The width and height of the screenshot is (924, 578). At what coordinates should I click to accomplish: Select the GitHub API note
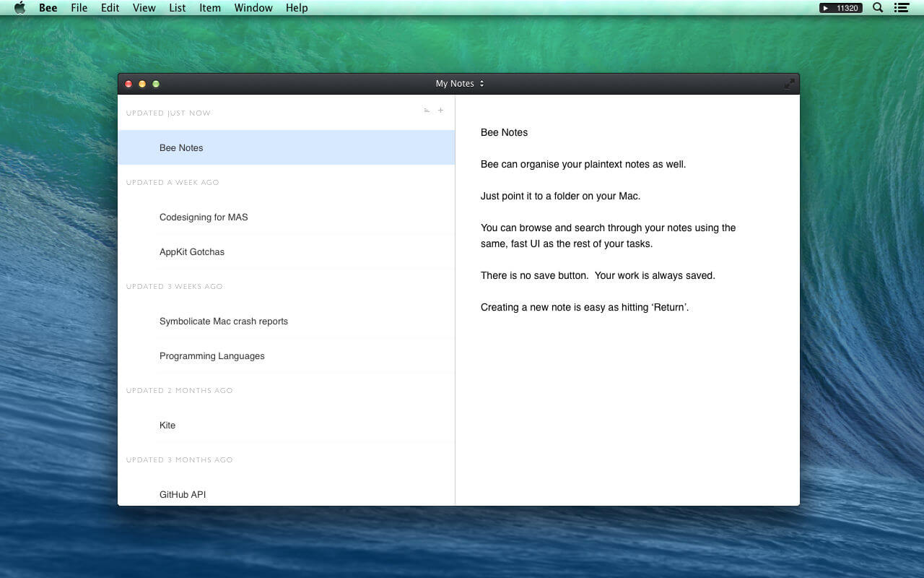pos(287,494)
